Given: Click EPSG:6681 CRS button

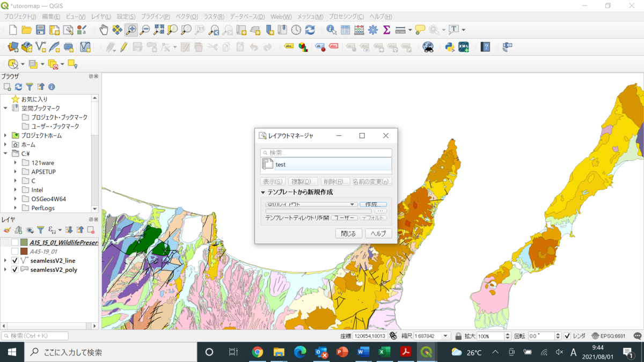Looking at the screenshot, I should (609, 336).
